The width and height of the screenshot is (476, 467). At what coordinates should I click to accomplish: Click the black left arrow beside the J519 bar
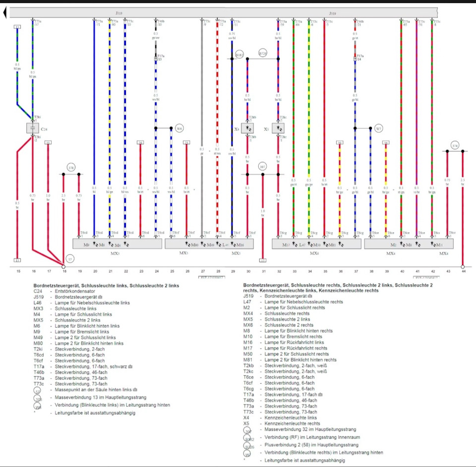coord(4,13)
